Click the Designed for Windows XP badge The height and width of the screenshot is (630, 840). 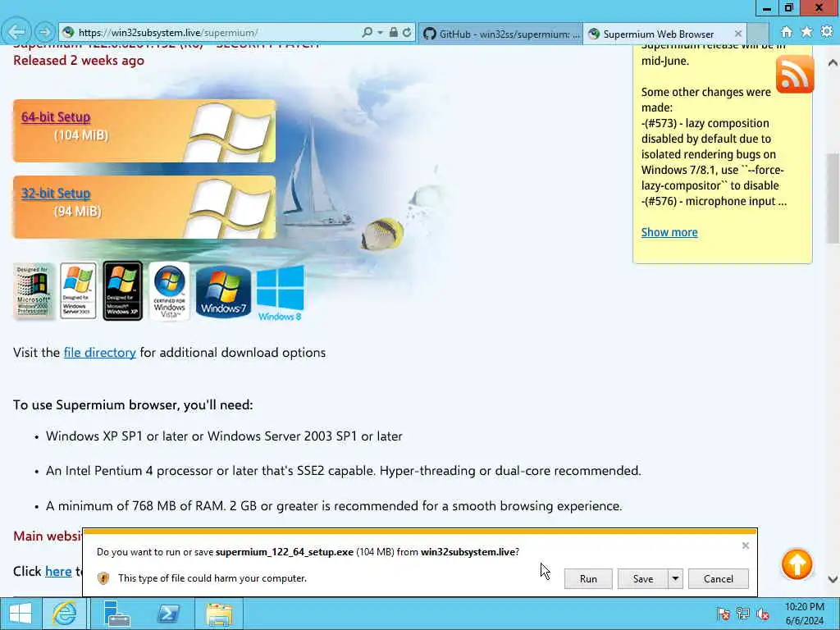[123, 291]
